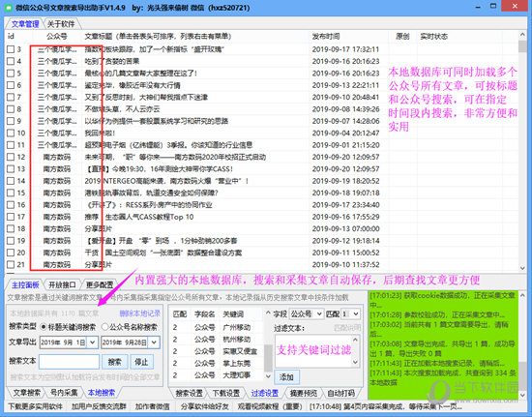Viewport: 532px width, 417px height.
Task: Check the box for article id 10
Action: pos(11,133)
